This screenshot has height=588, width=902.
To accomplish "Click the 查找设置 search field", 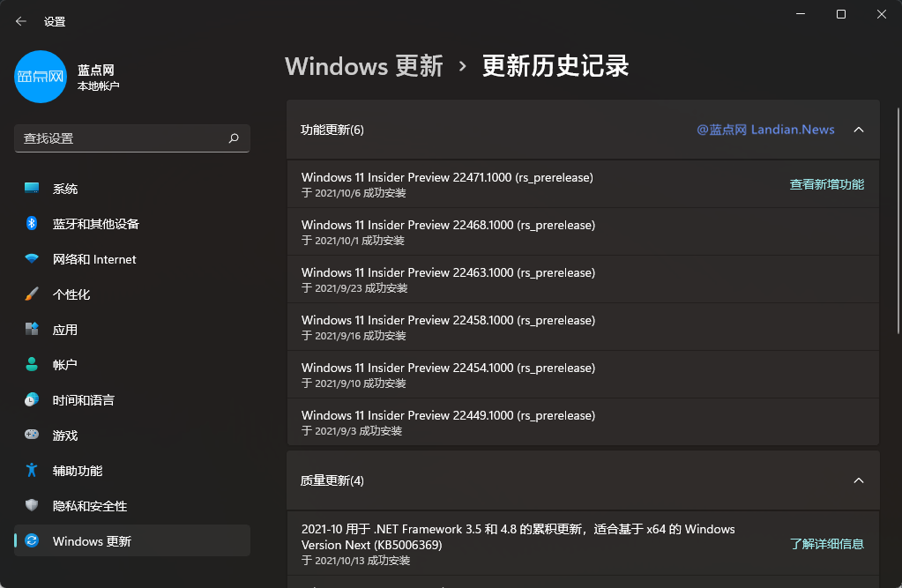I will click(x=119, y=138).
